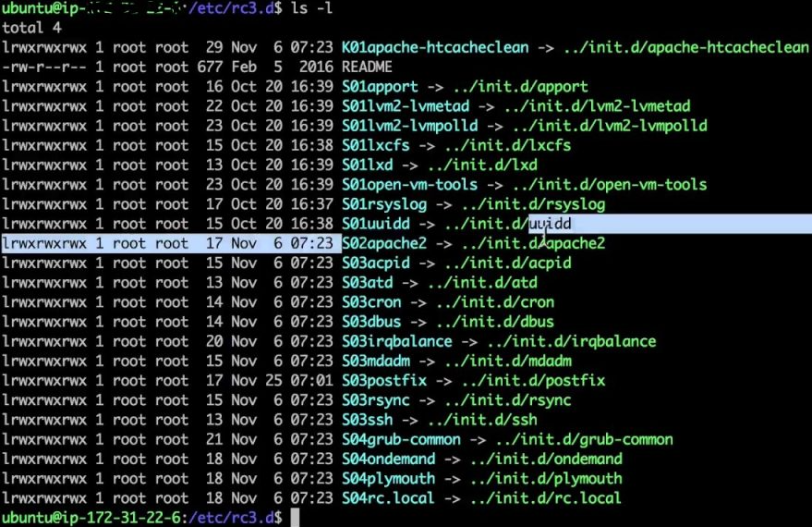Image resolution: width=812 pixels, height=527 pixels.
Task: Click target path ../init.d/mdadm
Action: [x=507, y=362]
